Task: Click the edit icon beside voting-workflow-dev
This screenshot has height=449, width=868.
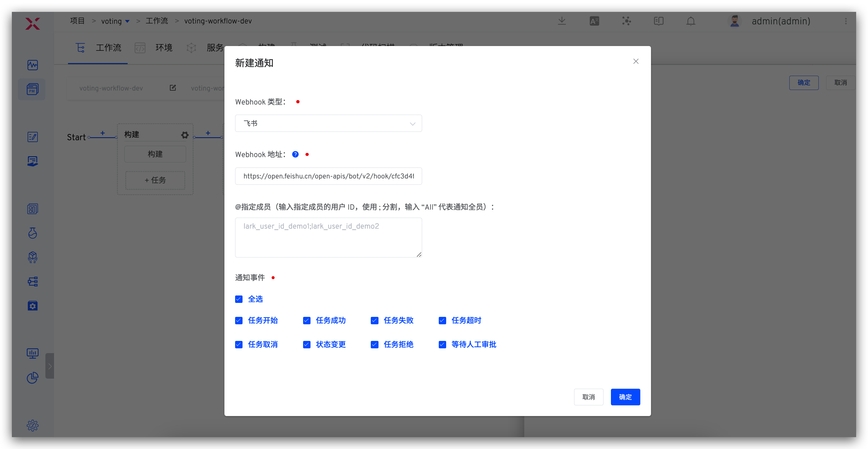Action: [x=173, y=88]
